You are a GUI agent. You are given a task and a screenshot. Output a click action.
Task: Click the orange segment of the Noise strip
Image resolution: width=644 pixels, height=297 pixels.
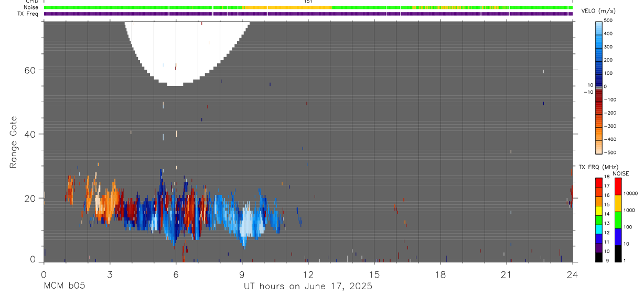pos(287,7)
